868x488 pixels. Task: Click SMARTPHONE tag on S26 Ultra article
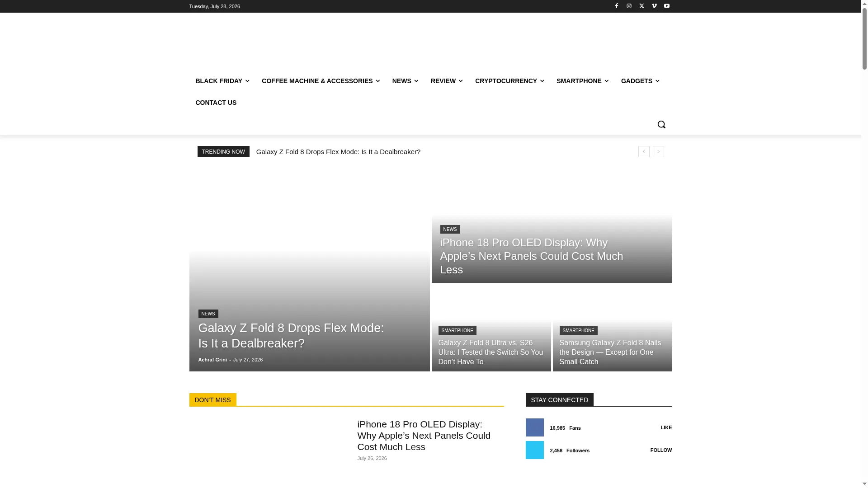(x=457, y=331)
